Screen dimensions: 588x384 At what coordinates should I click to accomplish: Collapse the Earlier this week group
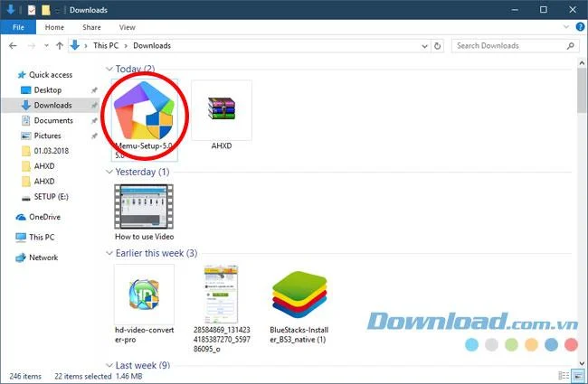[109, 253]
